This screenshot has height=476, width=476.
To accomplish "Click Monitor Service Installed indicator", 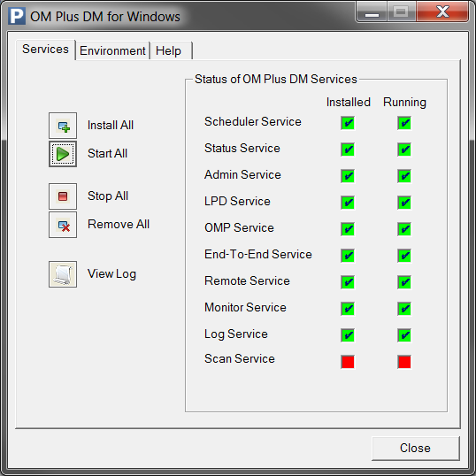I will pyautogui.click(x=348, y=309).
